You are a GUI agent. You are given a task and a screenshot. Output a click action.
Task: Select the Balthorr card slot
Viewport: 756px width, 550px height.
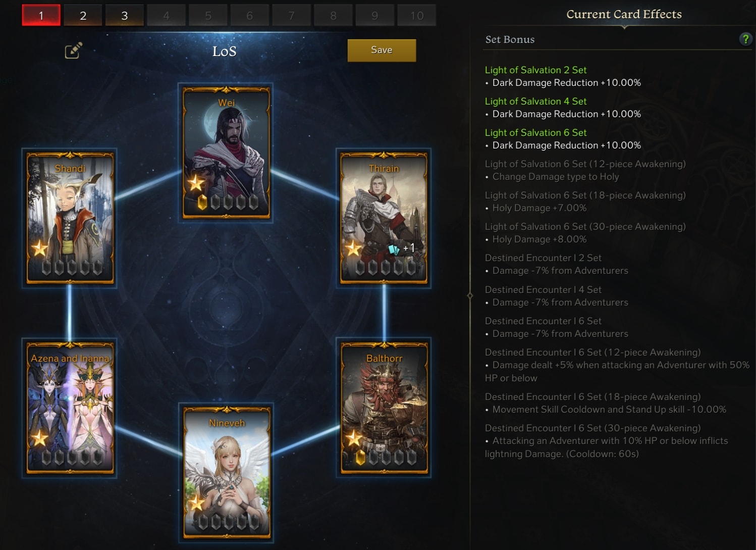pos(384,408)
